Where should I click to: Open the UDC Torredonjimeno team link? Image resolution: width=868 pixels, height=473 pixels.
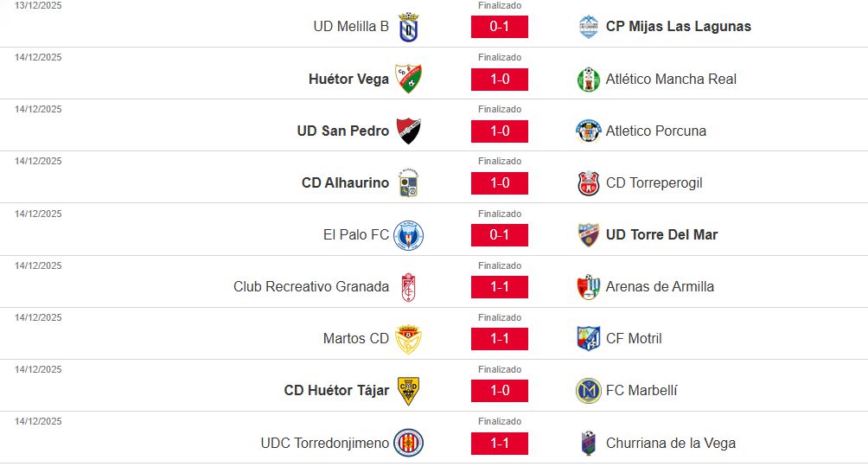click(x=325, y=443)
